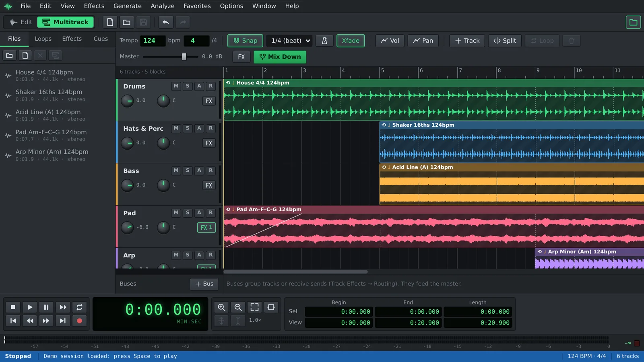This screenshot has height=362, width=644.
Task: Add a new track with the Track button
Action: pyautogui.click(x=467, y=41)
